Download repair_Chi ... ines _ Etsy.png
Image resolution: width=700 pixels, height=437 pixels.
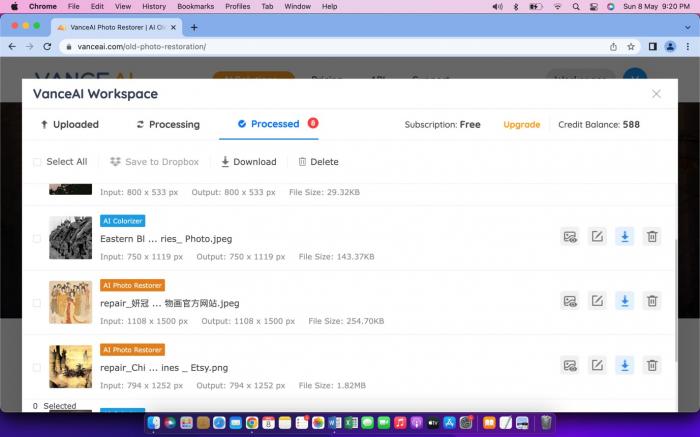[625, 366]
